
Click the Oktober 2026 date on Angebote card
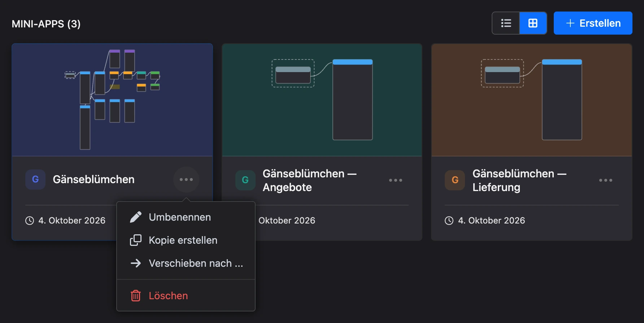(x=287, y=221)
